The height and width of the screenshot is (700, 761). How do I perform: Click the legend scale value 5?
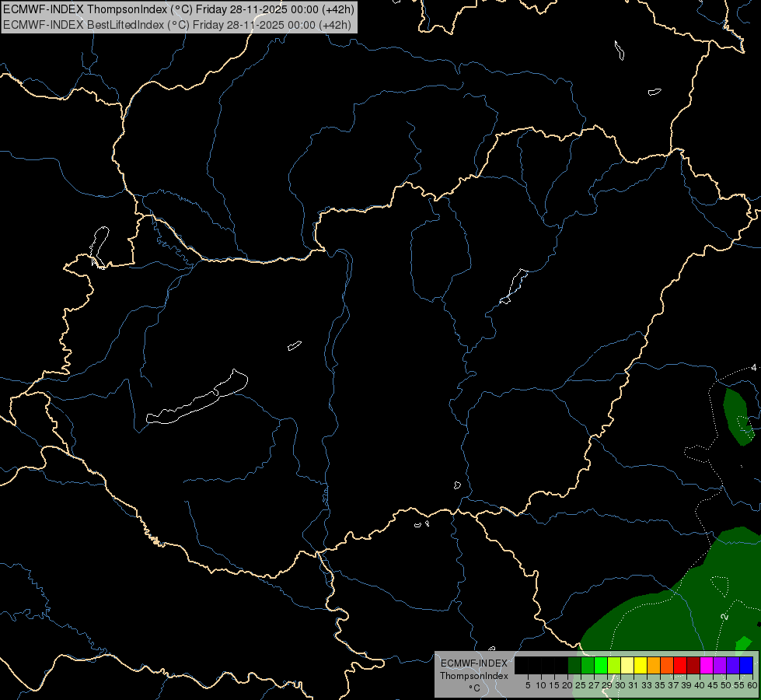(x=528, y=685)
